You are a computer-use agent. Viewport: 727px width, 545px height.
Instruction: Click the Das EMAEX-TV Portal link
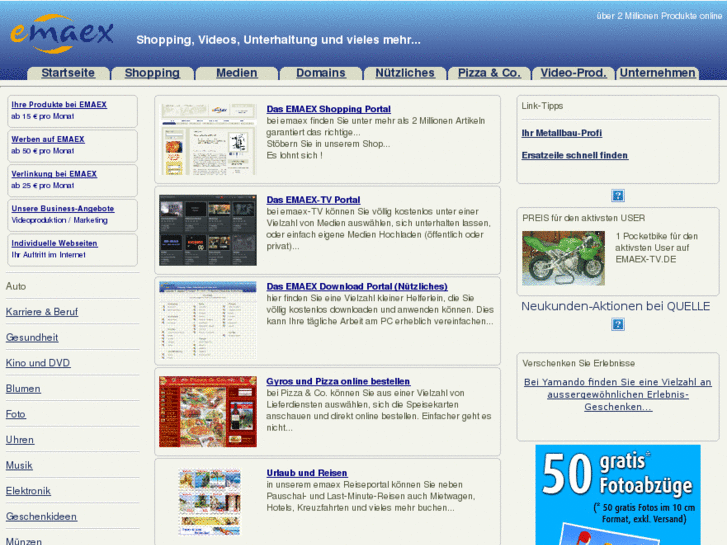(x=313, y=200)
